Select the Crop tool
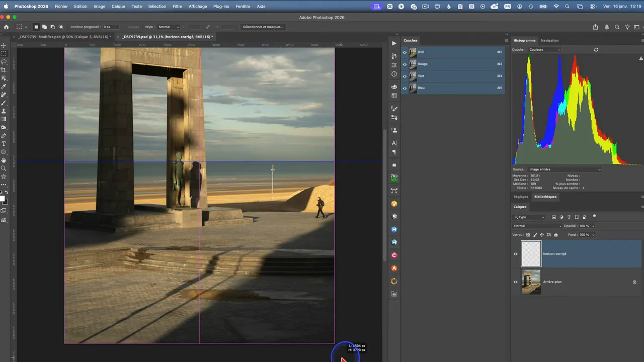Image resolution: width=644 pixels, height=362 pixels. (4, 70)
